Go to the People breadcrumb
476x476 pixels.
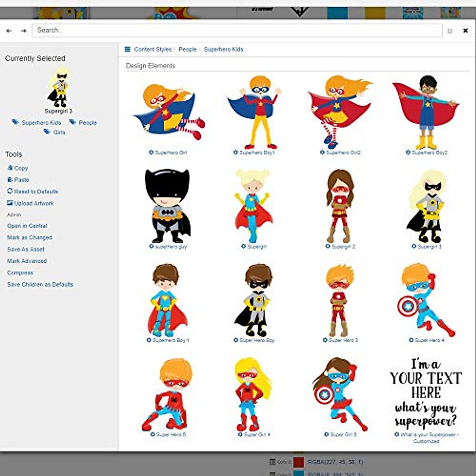(187, 49)
